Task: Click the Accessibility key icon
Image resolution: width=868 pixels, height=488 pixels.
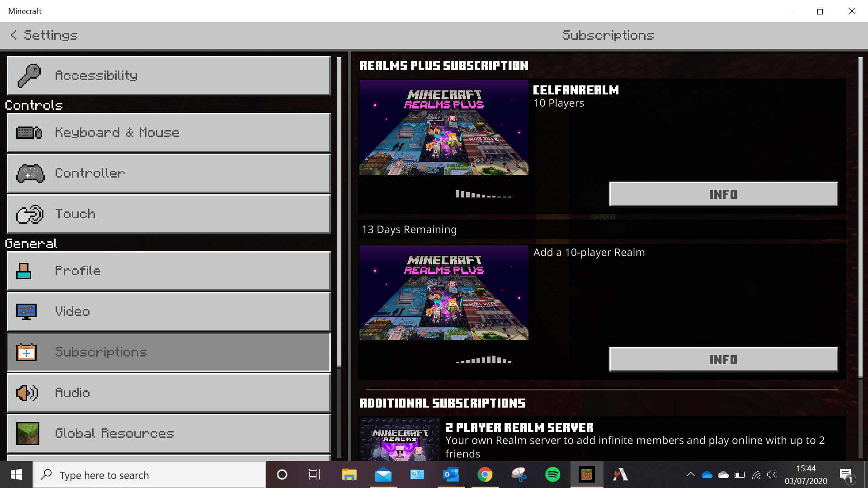Action: pos(29,75)
